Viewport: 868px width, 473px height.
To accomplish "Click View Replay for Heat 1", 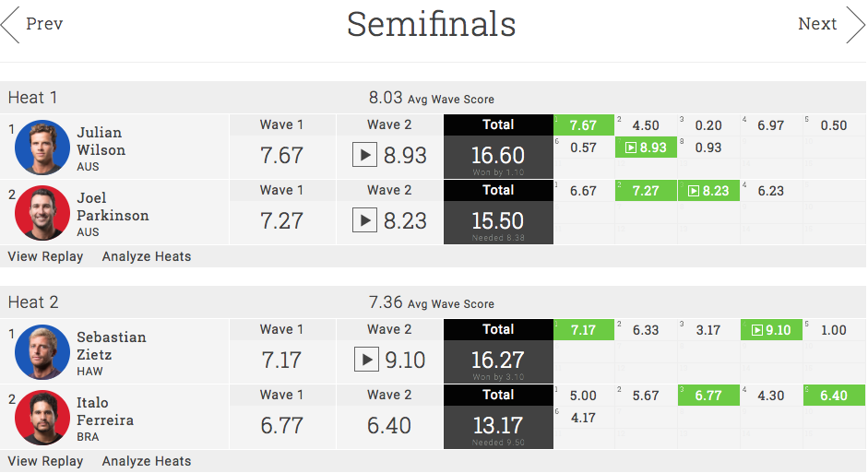I will point(45,256).
